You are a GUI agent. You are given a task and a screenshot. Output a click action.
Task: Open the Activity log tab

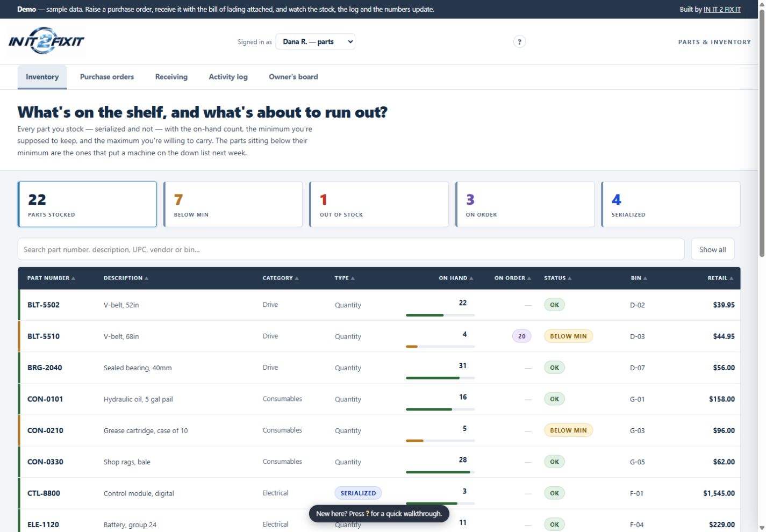click(228, 77)
